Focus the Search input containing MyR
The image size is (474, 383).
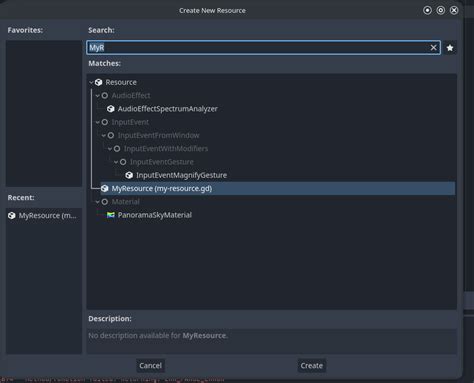point(263,48)
